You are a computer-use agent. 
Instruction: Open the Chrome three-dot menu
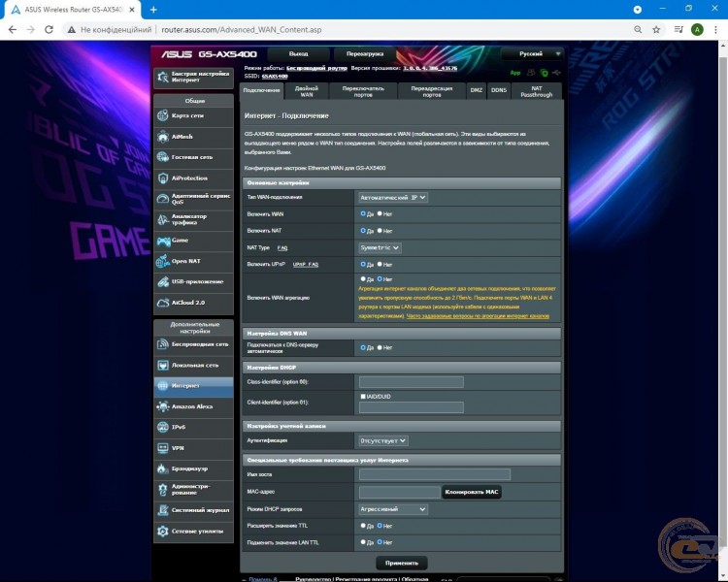pyautogui.click(x=715, y=30)
